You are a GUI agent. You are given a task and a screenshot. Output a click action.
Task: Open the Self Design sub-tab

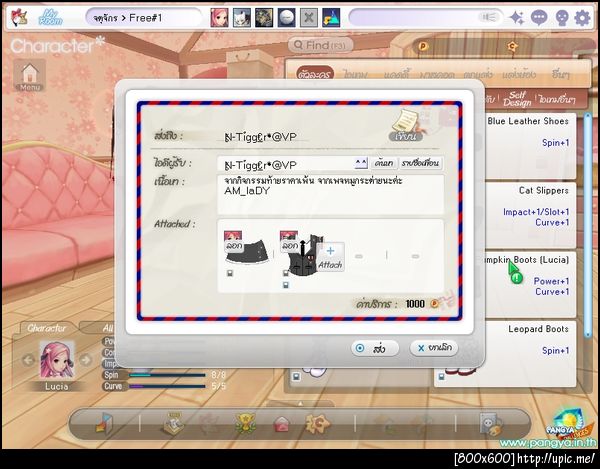(517, 99)
